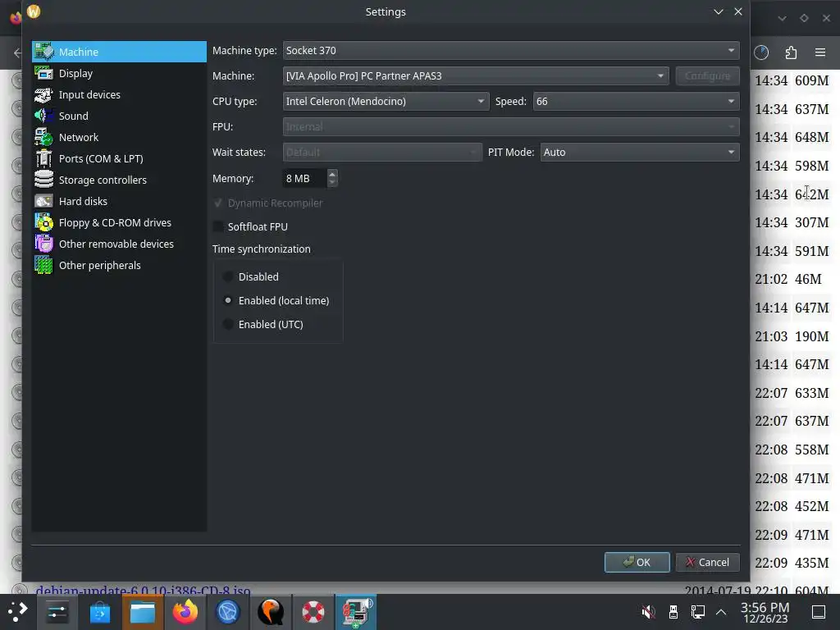Click the Storage controllers disk-stack icon

44,180
